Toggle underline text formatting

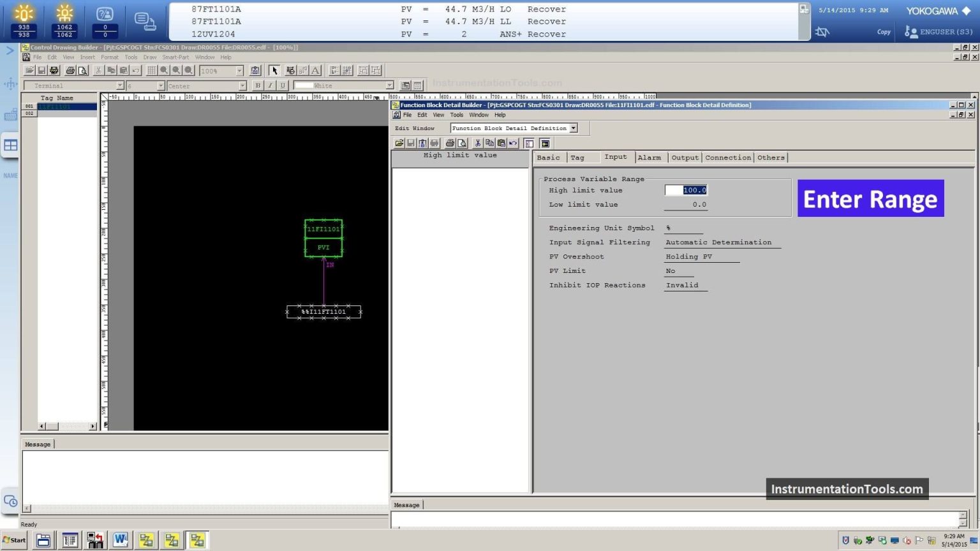(x=281, y=85)
